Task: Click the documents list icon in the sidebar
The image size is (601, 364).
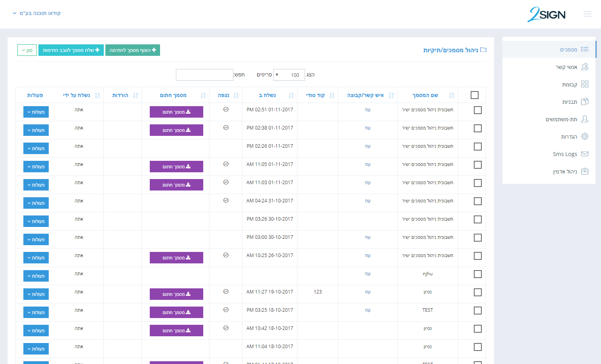Action: [x=585, y=49]
